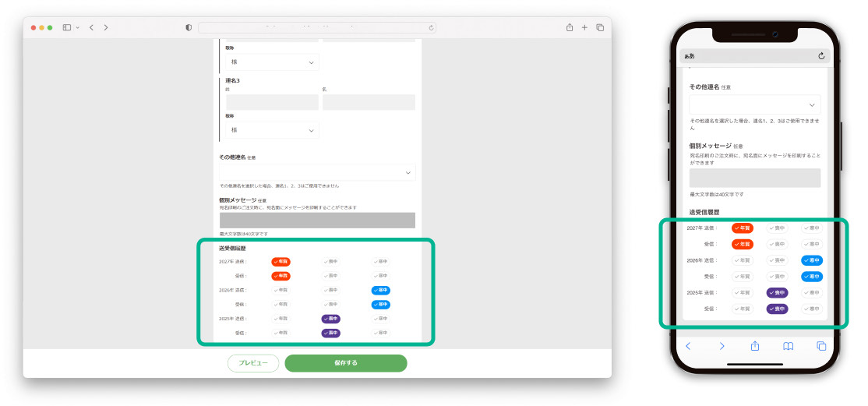Open the sidebar options chevron in desktop Safari
The height and width of the screenshot is (406, 868).
(77, 27)
